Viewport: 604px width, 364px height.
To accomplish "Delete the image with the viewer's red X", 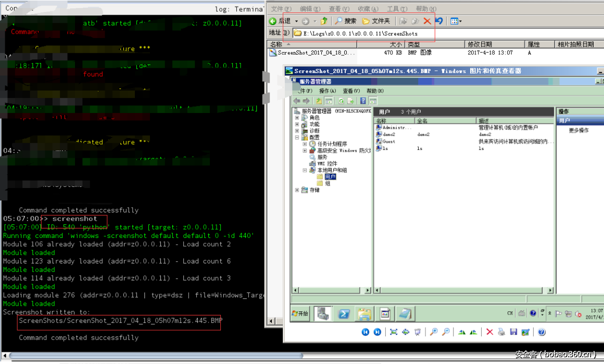I will coord(489,332).
